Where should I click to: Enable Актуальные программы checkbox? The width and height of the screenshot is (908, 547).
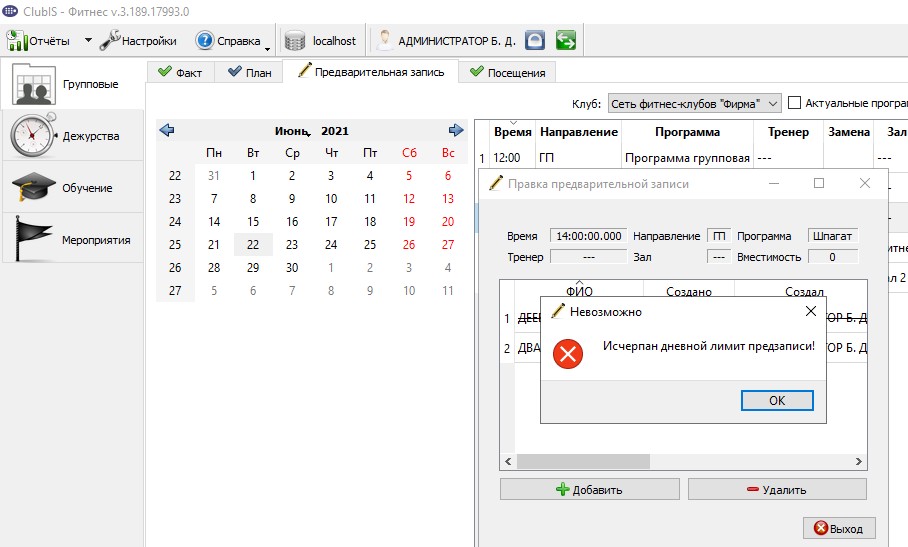click(794, 103)
